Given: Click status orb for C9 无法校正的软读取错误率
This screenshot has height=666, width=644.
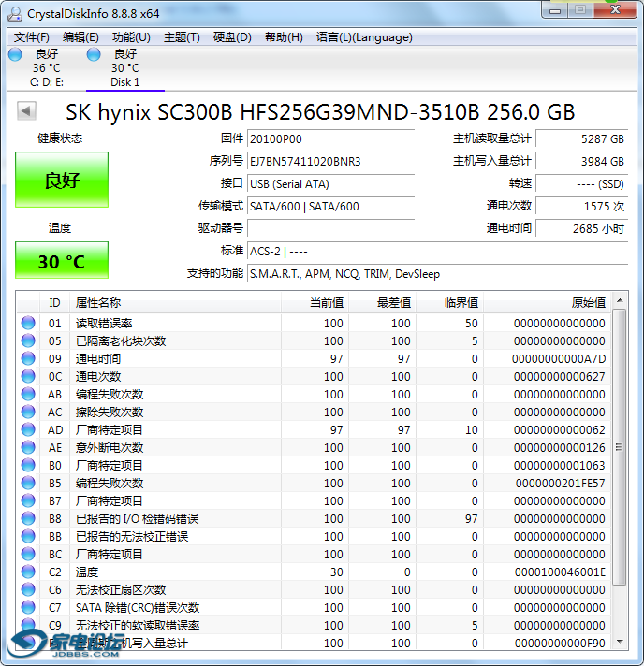Looking at the screenshot, I should click(x=28, y=625).
